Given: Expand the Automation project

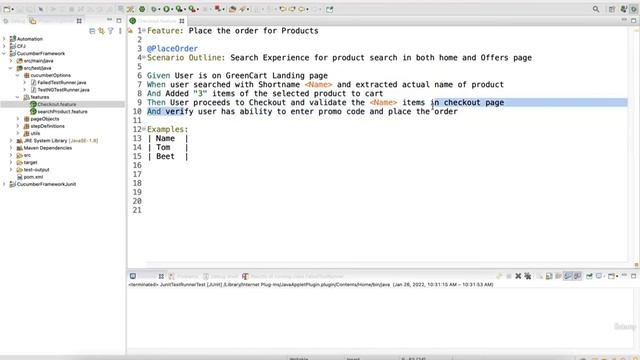Looking at the screenshot, I should [4, 39].
